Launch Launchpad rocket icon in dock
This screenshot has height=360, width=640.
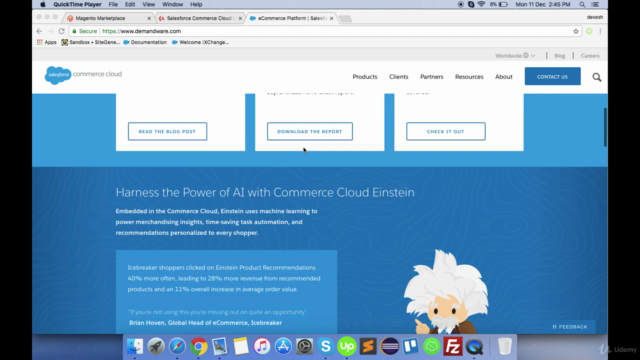(156, 346)
